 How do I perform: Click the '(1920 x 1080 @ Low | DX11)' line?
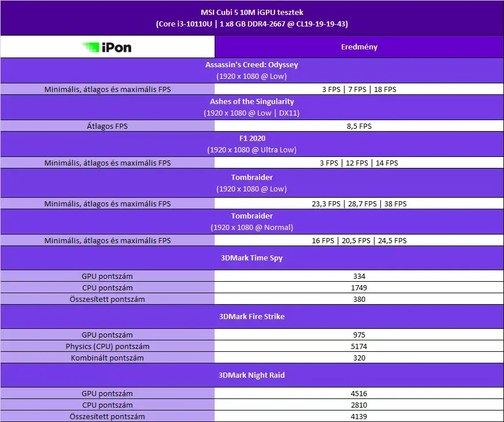pos(251,113)
